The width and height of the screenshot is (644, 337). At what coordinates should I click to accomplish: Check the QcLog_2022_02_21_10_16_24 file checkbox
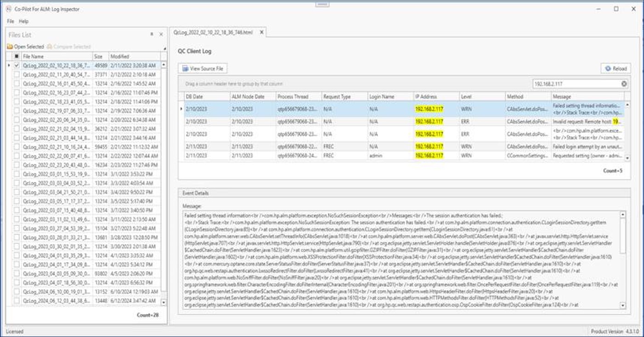click(x=17, y=147)
